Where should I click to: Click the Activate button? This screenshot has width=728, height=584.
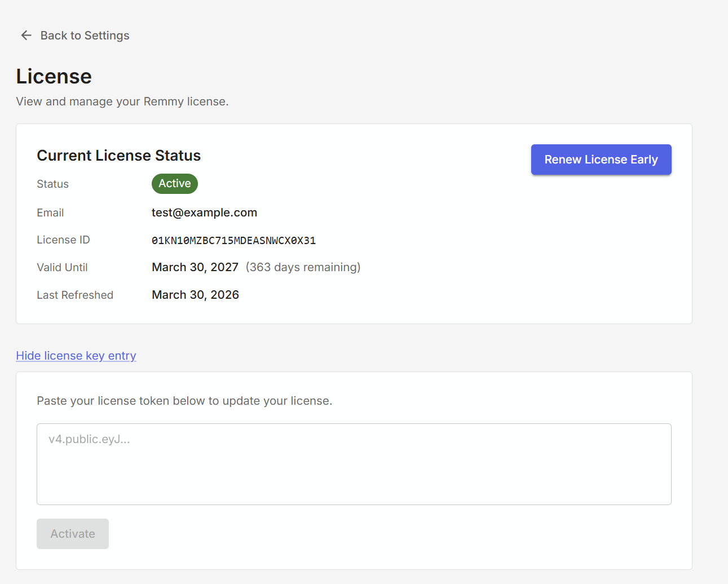72,533
